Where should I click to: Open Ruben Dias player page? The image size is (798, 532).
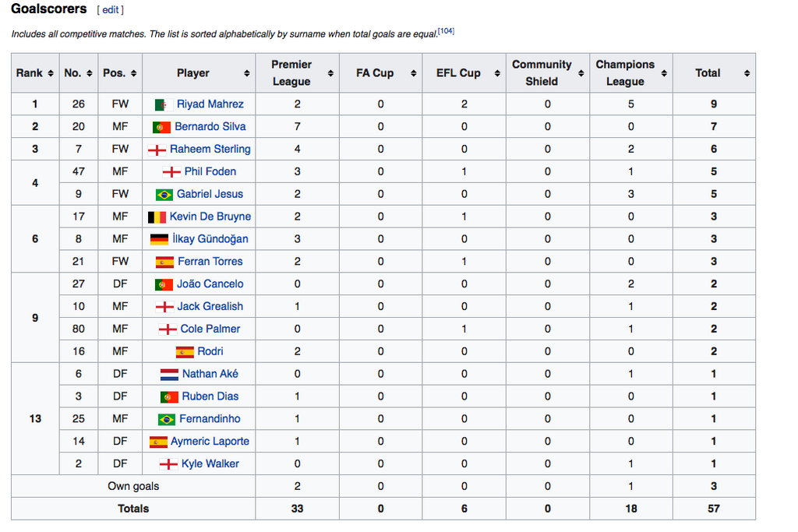tap(210, 396)
